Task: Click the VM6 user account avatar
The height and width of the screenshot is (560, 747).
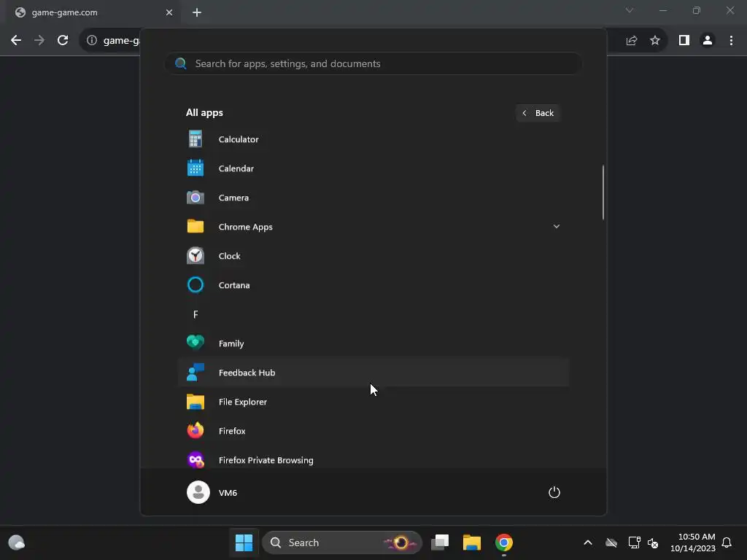Action: [x=198, y=492]
